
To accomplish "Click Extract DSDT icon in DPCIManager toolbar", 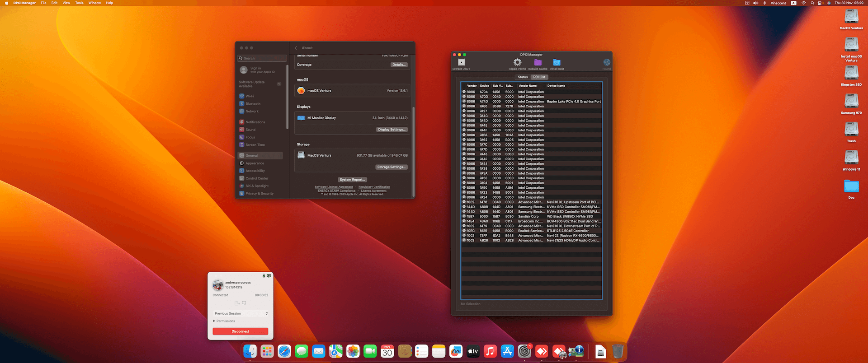I will (x=461, y=62).
